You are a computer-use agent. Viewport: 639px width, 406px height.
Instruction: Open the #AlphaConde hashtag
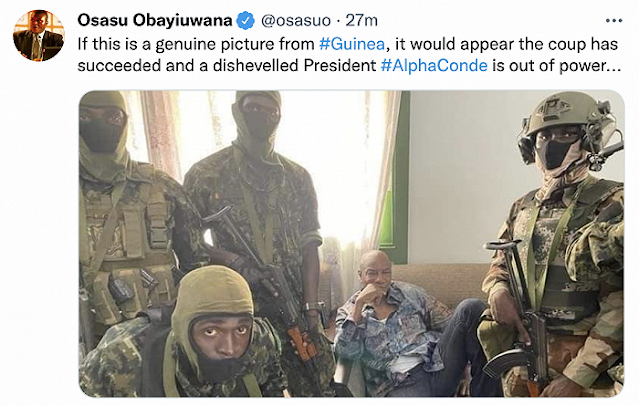(x=434, y=65)
